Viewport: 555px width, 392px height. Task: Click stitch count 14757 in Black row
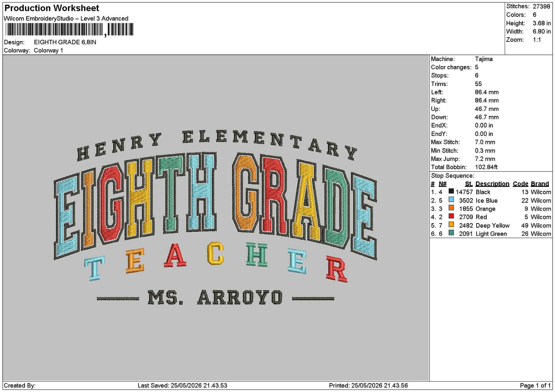point(464,192)
